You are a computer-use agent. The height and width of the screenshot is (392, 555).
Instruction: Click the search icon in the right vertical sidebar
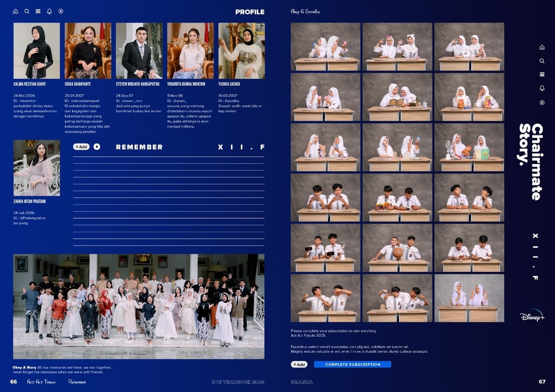click(x=542, y=61)
